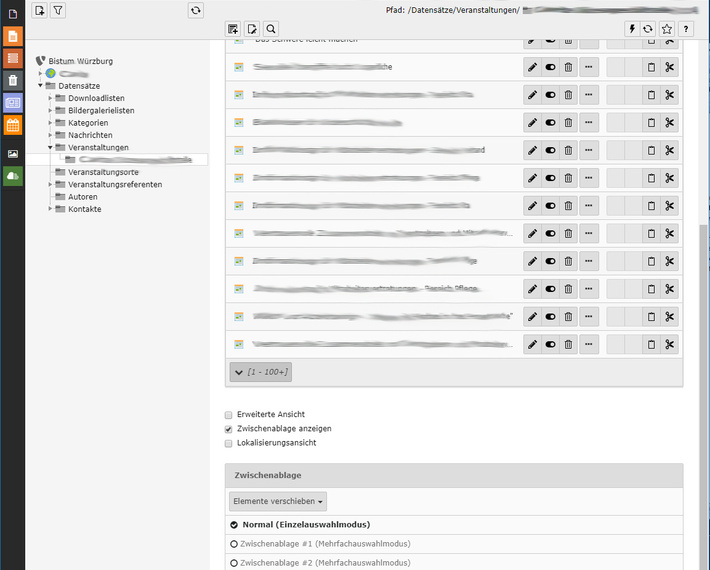This screenshot has height=570, width=710.
Task: Select Zwischenablage #1 (Mehrfachauswahlmodus)
Action: point(234,544)
